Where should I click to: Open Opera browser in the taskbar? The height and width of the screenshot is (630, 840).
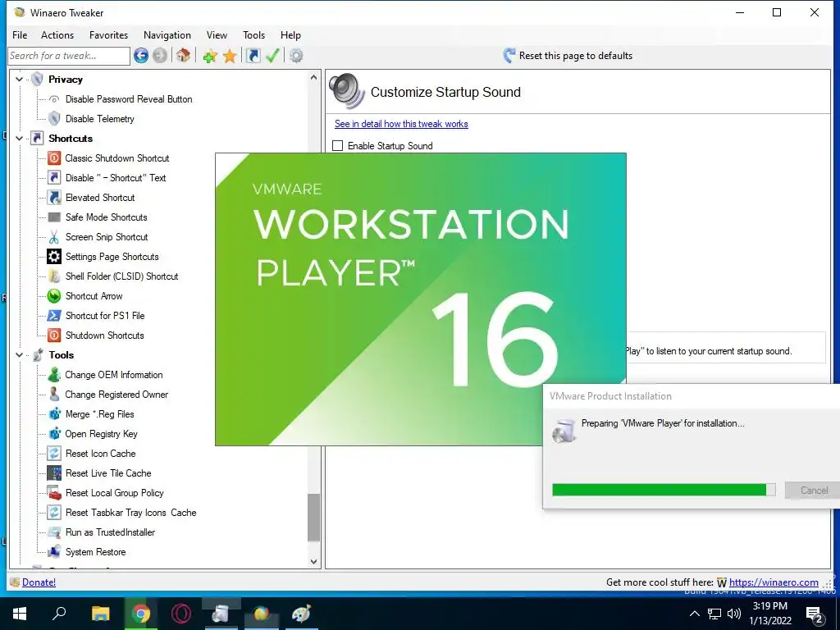181,614
